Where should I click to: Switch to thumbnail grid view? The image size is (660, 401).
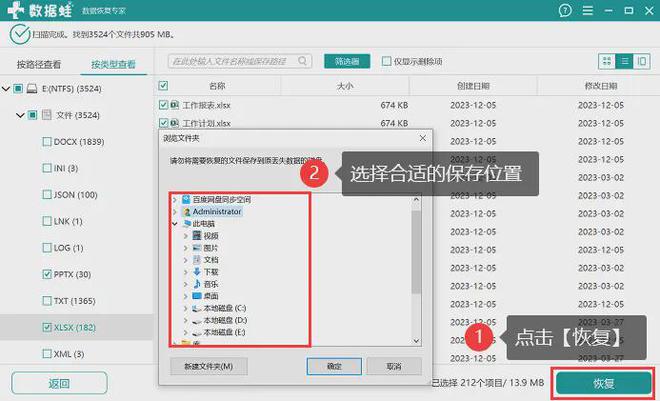[607, 61]
